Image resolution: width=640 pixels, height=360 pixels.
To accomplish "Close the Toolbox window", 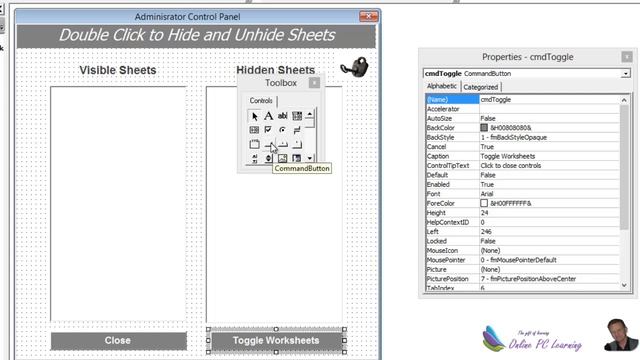I will (314, 83).
